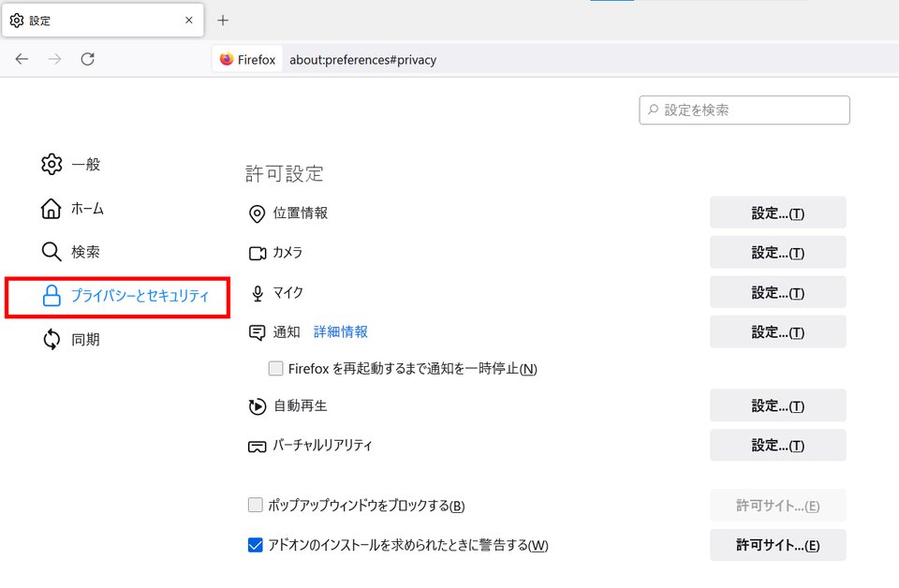Enable pausing notifications until Firefox restarts
This screenshot has width=899, height=588.
(x=275, y=369)
